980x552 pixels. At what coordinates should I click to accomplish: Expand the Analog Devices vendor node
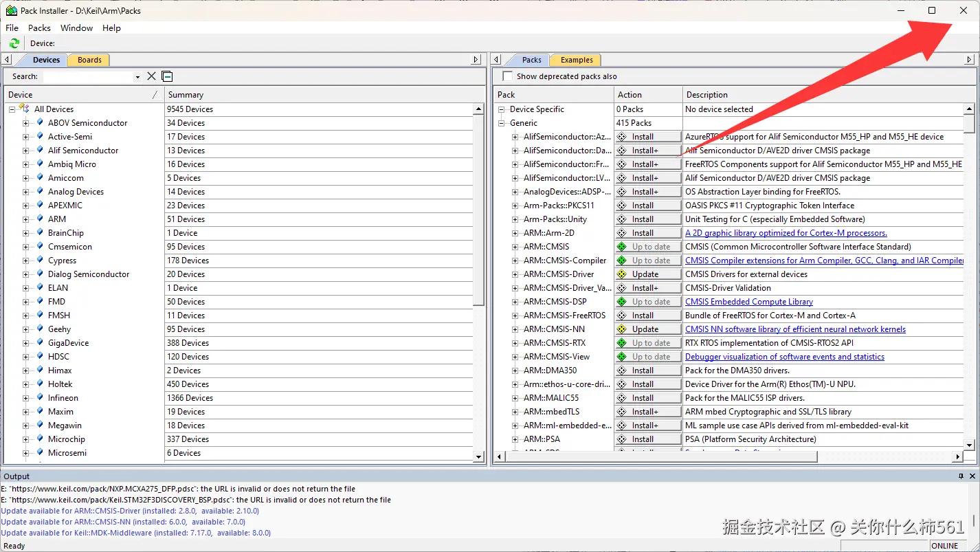coord(25,192)
